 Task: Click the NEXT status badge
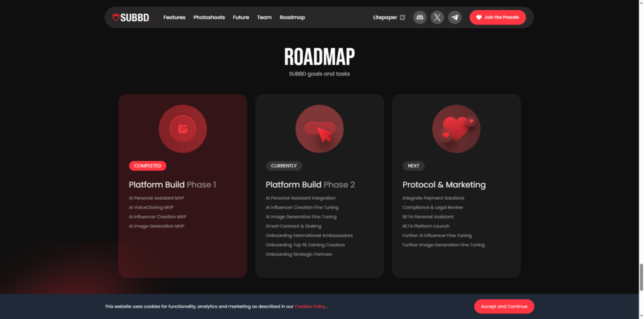[x=414, y=166]
